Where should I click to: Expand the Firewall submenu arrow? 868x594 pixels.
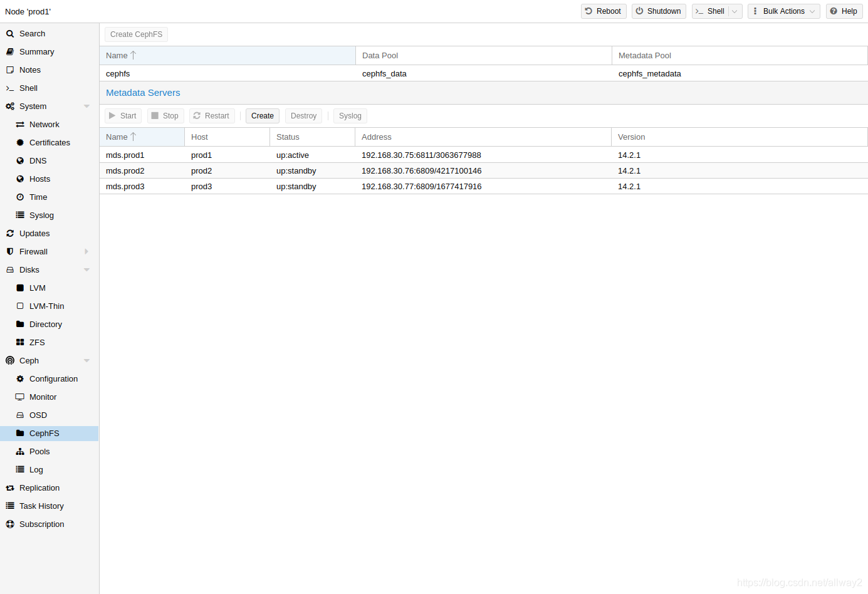click(x=86, y=252)
